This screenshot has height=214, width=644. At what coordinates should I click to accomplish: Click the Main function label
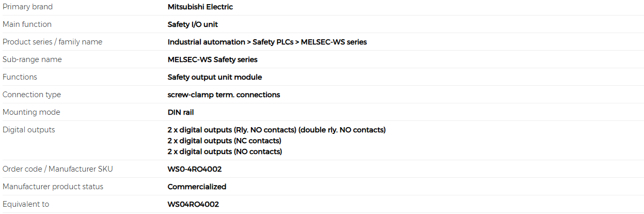[x=27, y=24]
